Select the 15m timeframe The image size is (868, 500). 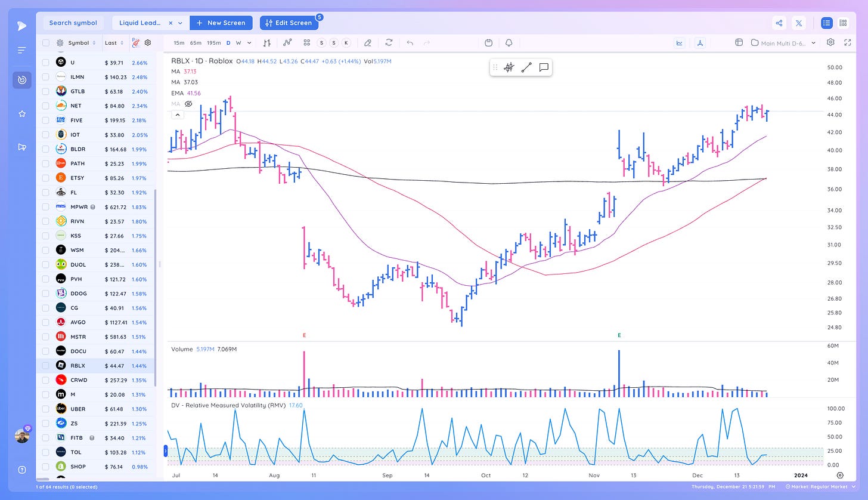pyautogui.click(x=179, y=43)
